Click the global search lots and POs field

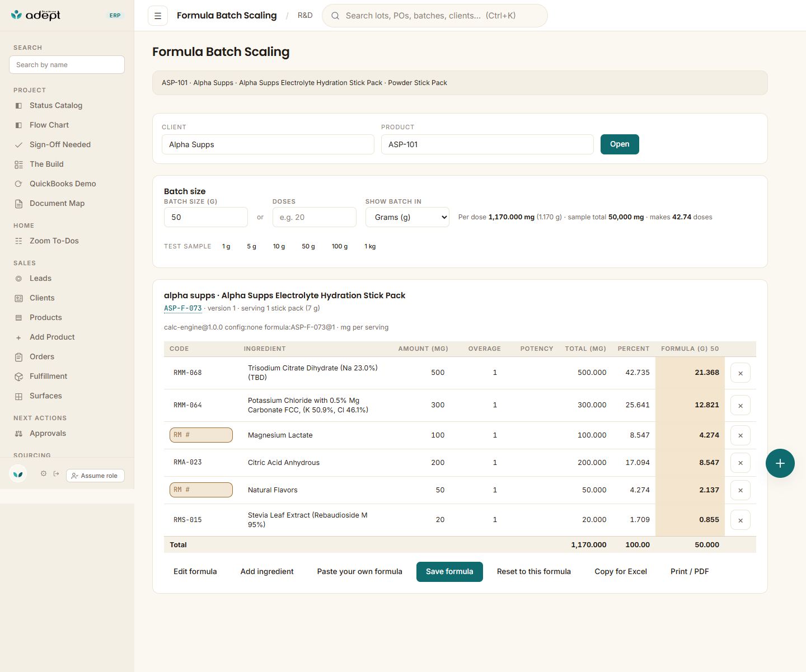435,16
